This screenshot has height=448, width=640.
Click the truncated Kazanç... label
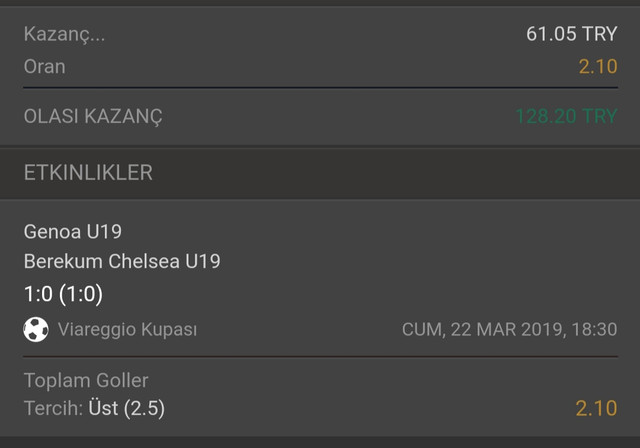tap(64, 34)
